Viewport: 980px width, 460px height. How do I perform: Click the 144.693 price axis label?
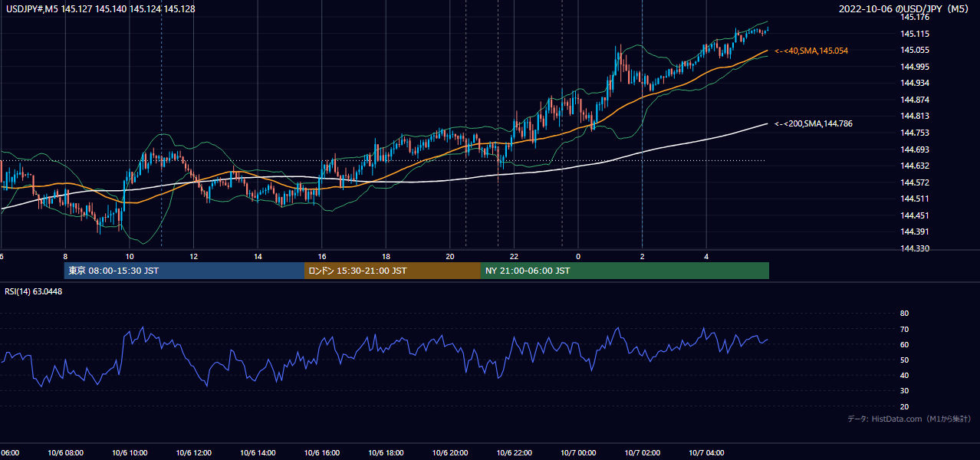click(x=914, y=149)
